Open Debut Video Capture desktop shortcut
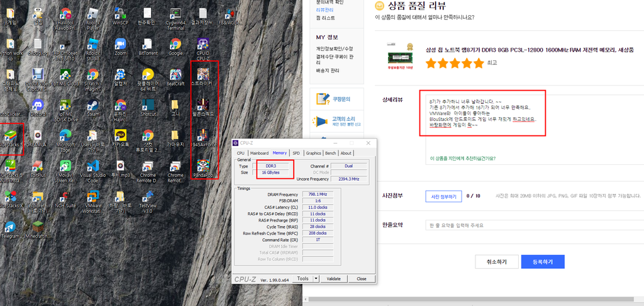The width and height of the screenshot is (644, 306). [x=37, y=79]
